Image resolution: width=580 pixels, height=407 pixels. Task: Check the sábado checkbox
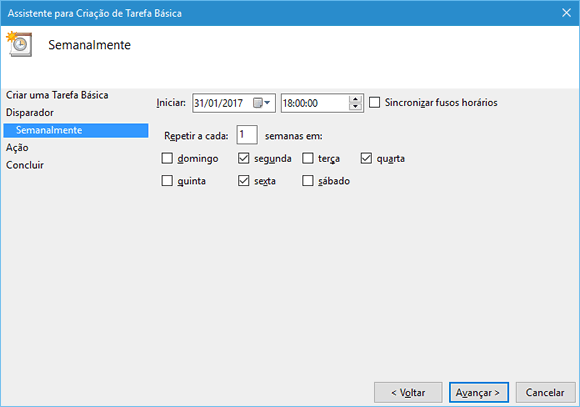point(308,181)
